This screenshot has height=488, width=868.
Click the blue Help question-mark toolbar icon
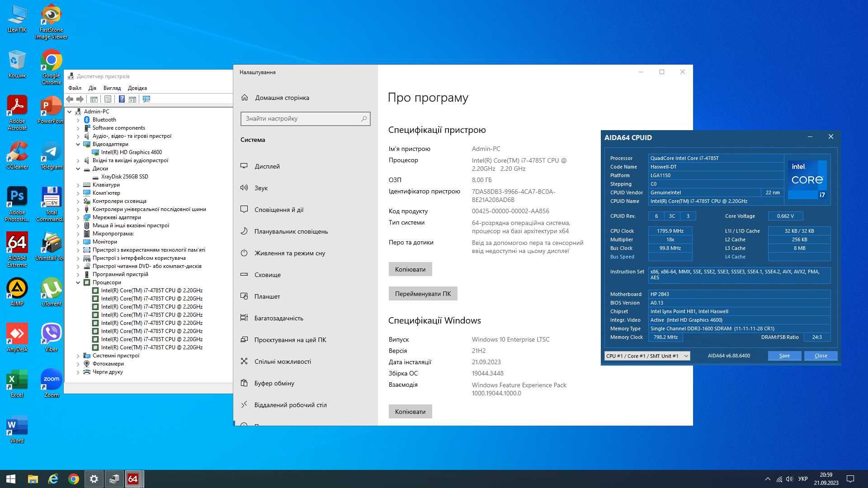click(122, 99)
